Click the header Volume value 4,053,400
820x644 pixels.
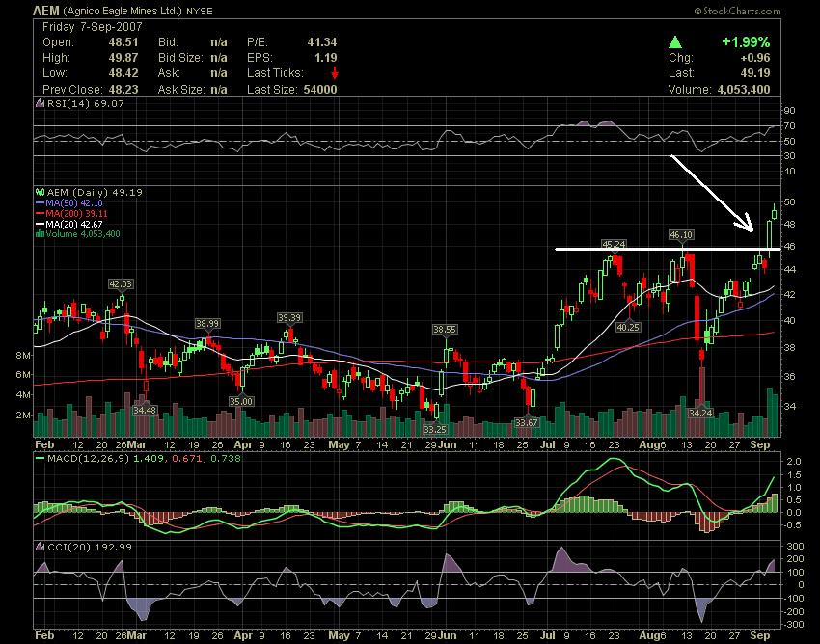744,90
